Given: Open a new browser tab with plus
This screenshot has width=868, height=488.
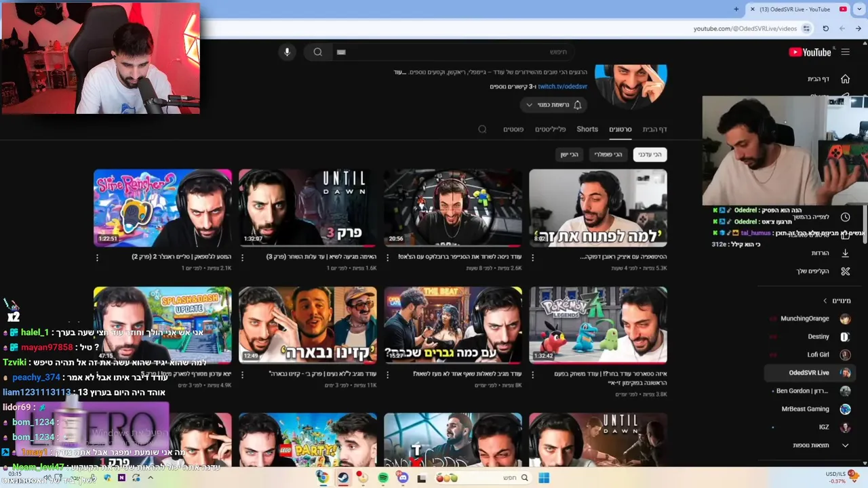Looking at the screenshot, I should tap(736, 9).
